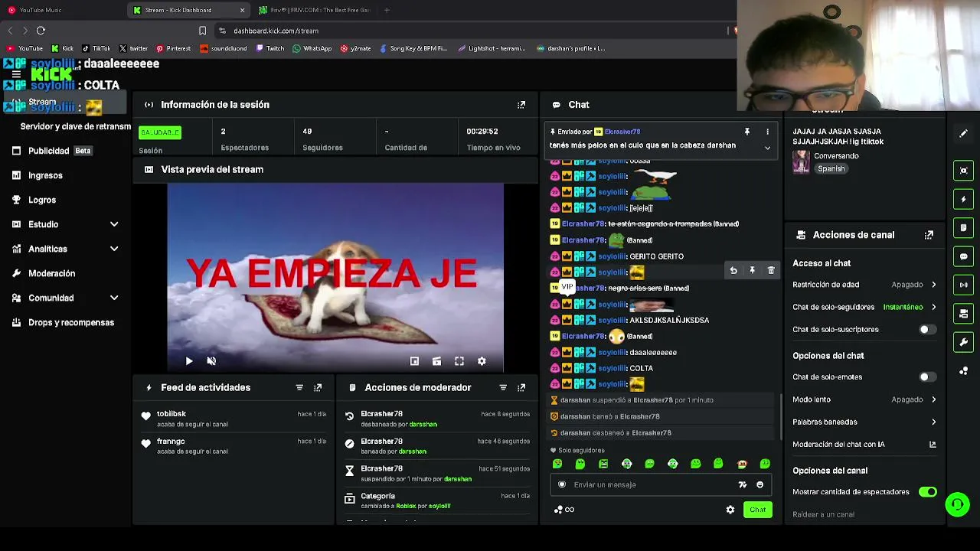Toggle Chat de solo-suscriptores switch
Viewport: 980px width, 551px height.
tap(927, 330)
